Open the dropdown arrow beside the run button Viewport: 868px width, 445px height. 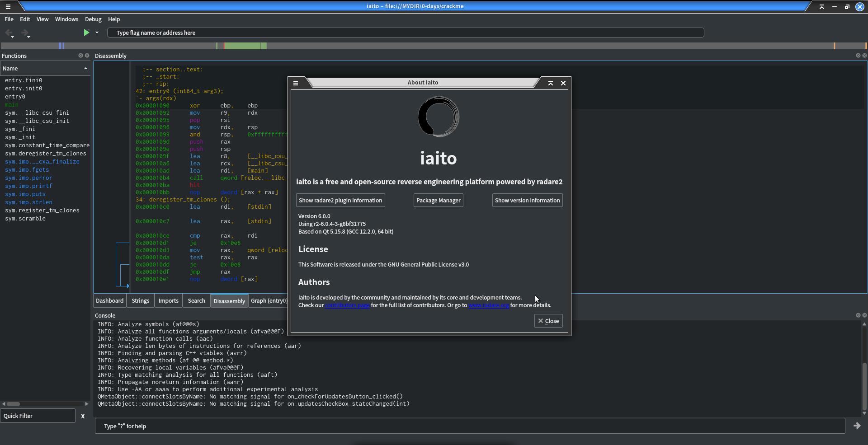[x=97, y=33]
